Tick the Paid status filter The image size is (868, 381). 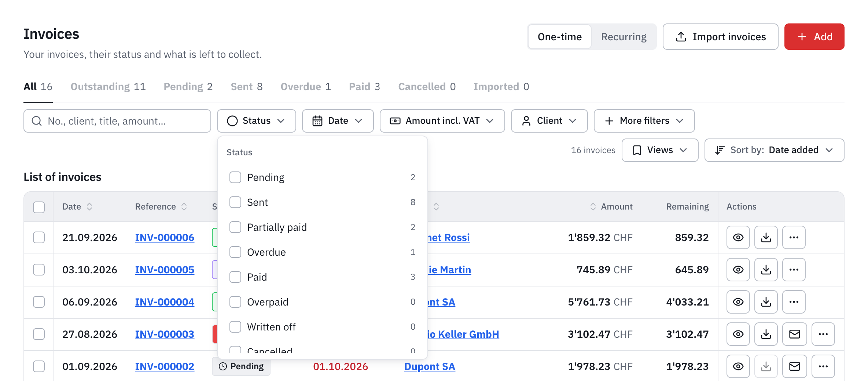(x=235, y=277)
